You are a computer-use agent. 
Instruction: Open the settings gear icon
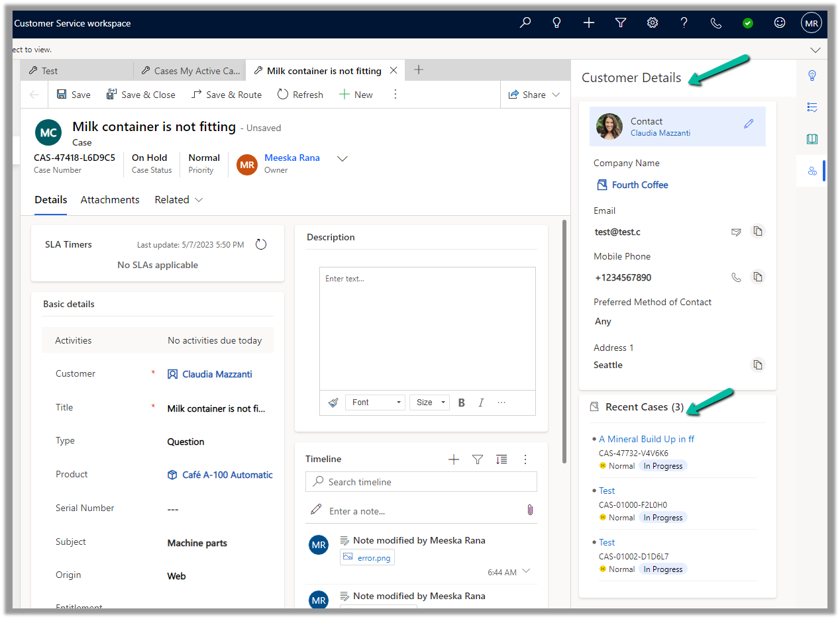(x=653, y=23)
